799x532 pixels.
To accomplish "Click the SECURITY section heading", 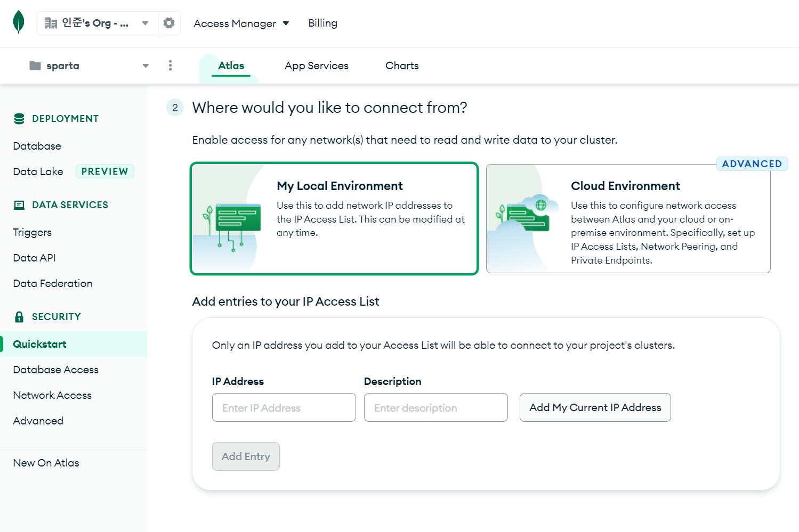I will click(57, 317).
